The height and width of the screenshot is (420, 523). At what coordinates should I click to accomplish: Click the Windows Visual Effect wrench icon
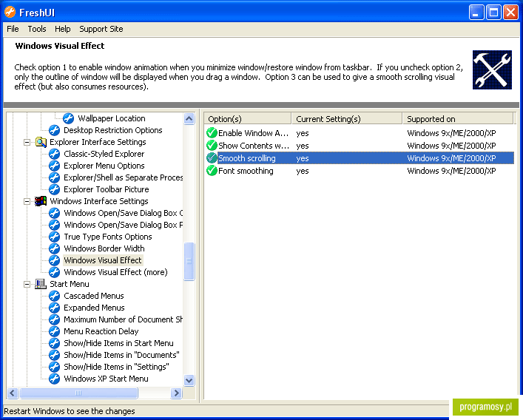54,260
